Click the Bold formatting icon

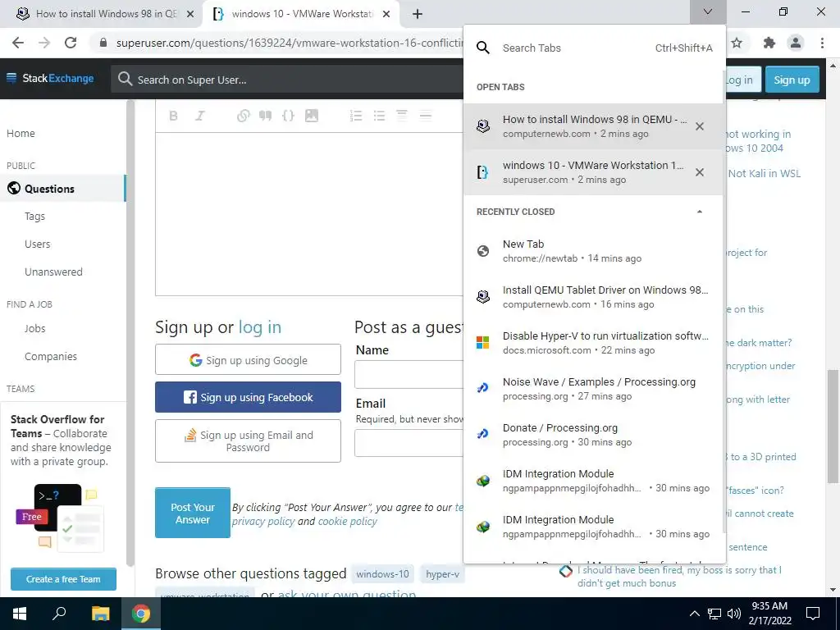pos(174,116)
